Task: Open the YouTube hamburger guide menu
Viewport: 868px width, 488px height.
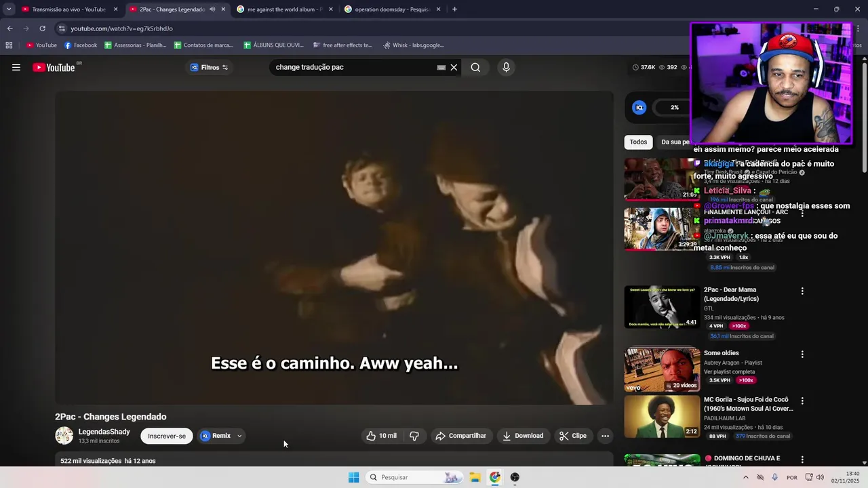Action: coord(16,67)
